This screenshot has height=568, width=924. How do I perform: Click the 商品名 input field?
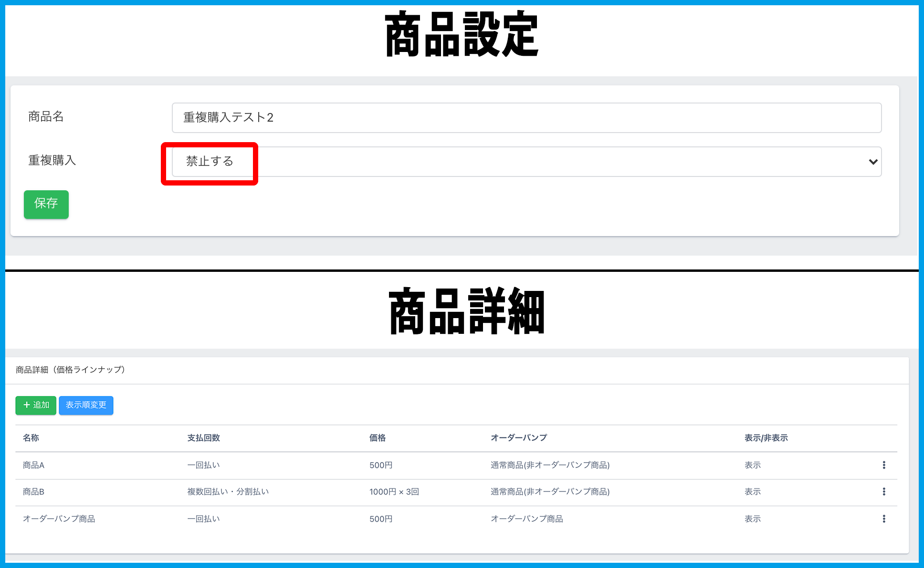pos(526,118)
